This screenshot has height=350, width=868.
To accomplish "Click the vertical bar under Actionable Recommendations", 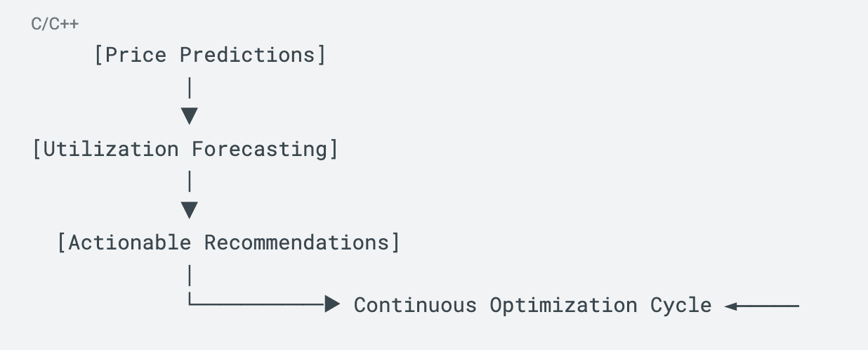I will point(190,274).
